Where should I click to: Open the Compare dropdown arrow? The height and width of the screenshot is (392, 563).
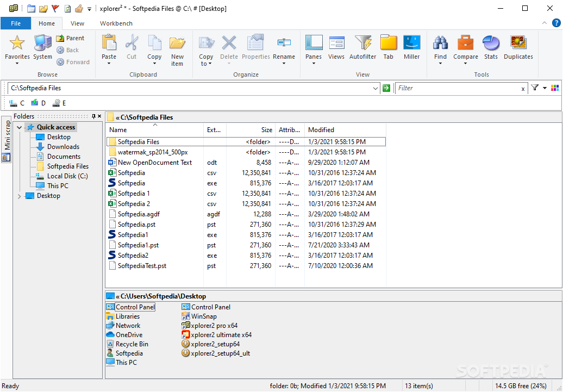click(x=465, y=64)
